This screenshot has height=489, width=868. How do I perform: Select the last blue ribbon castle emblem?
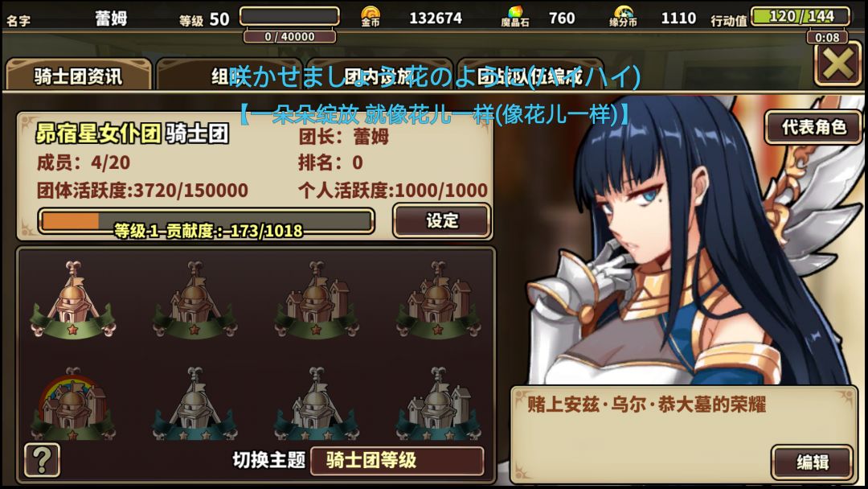point(439,404)
